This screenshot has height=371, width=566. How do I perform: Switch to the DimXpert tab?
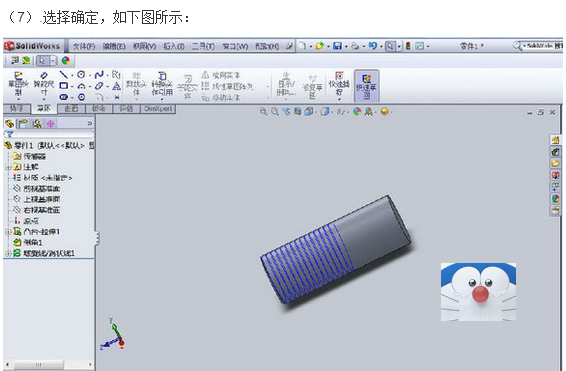158,109
